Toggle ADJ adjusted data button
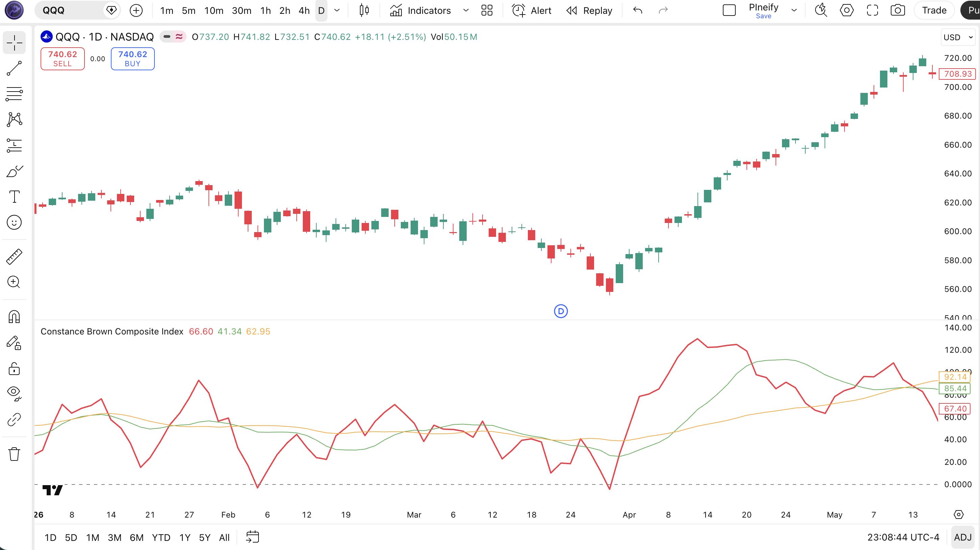 click(x=962, y=537)
